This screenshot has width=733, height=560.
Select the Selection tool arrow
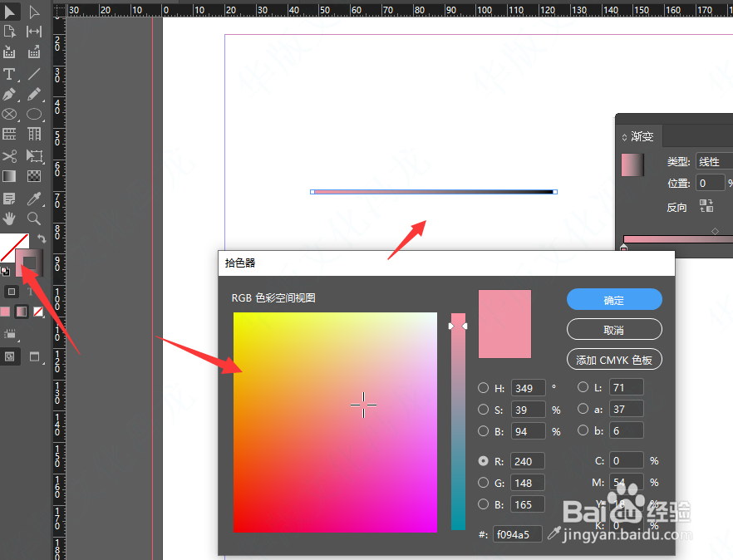pos(9,12)
